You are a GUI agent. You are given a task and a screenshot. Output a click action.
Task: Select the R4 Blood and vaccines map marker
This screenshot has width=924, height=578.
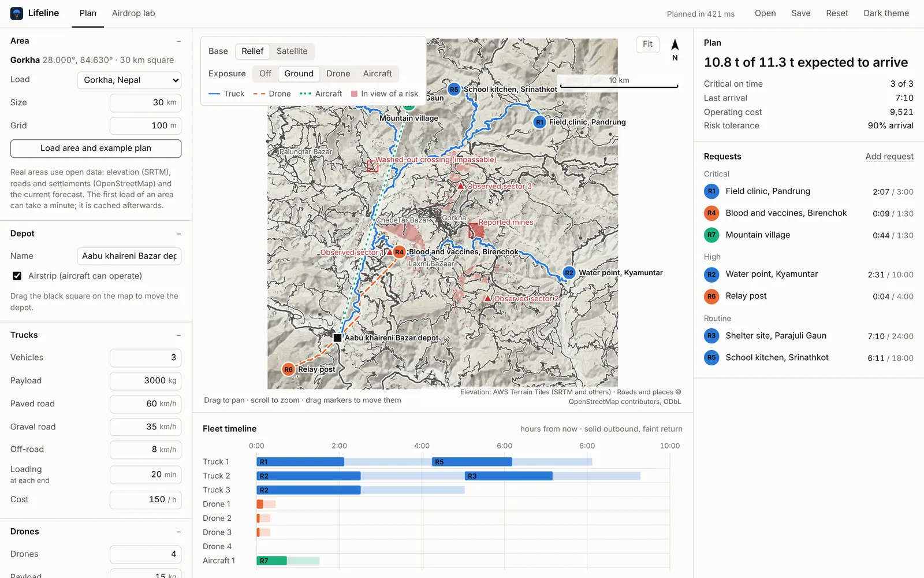[399, 252]
